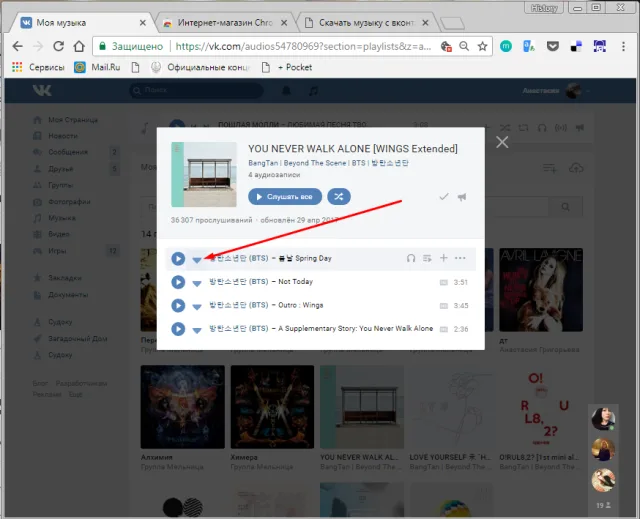Close the Скачать музыку tab
The width and height of the screenshot is (640, 519).
425,23
